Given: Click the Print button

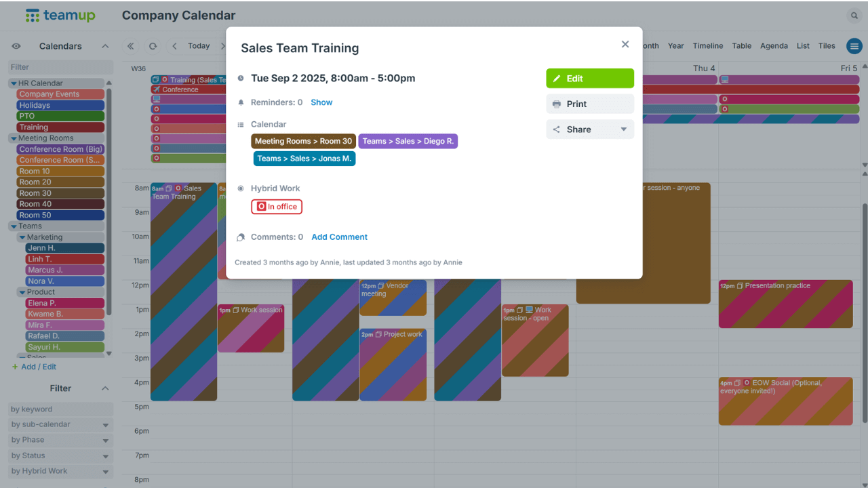Looking at the screenshot, I should (x=589, y=104).
